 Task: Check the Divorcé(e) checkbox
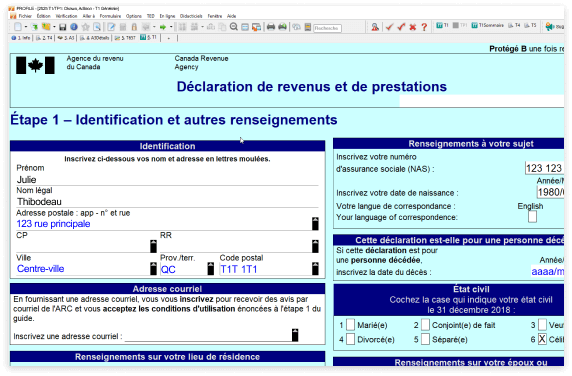tap(350, 339)
